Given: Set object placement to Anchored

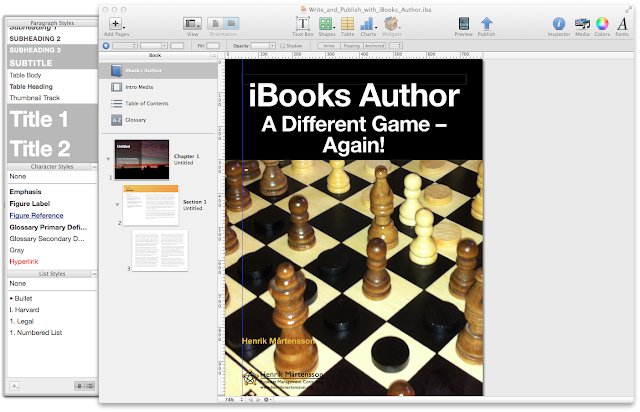Looking at the screenshot, I should [375, 46].
